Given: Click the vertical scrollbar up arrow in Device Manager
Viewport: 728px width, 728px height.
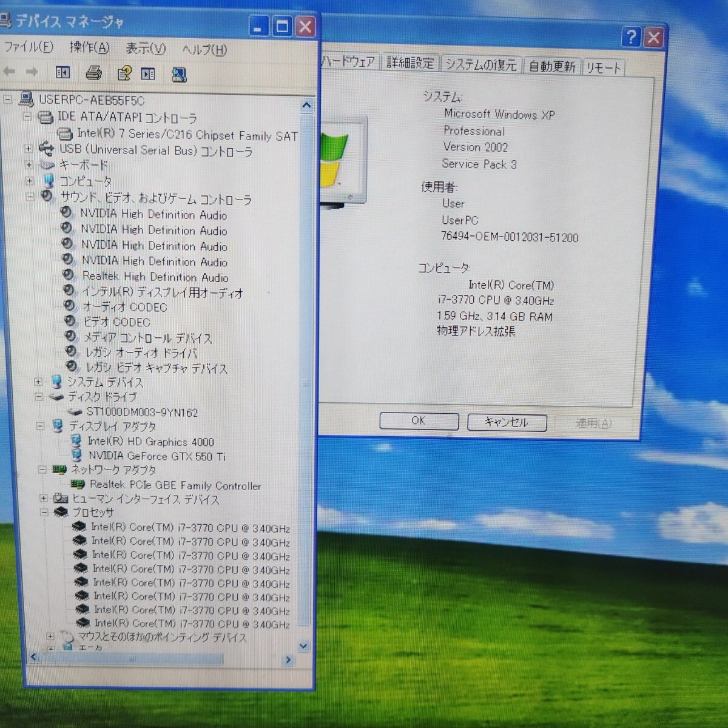Looking at the screenshot, I should 306,106.
